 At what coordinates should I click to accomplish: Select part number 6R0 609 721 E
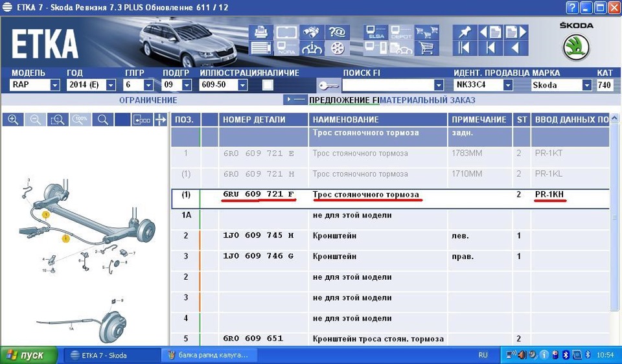coord(259,154)
